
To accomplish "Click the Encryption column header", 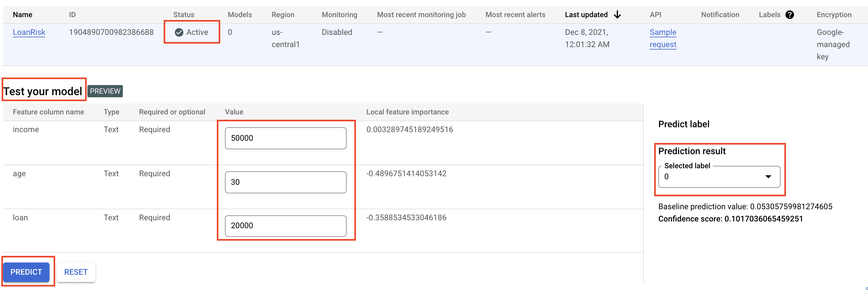I will (x=834, y=15).
